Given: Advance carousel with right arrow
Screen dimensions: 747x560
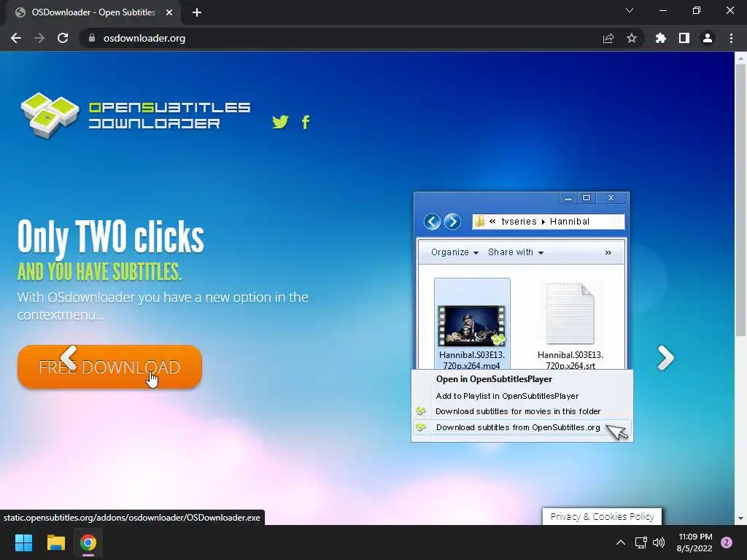Looking at the screenshot, I should pos(665,357).
